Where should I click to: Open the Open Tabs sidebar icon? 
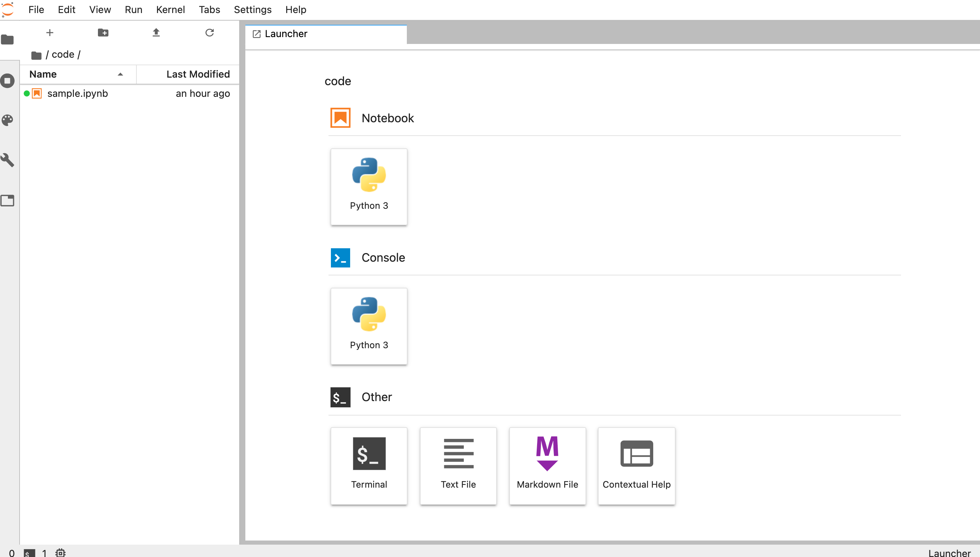(8, 201)
